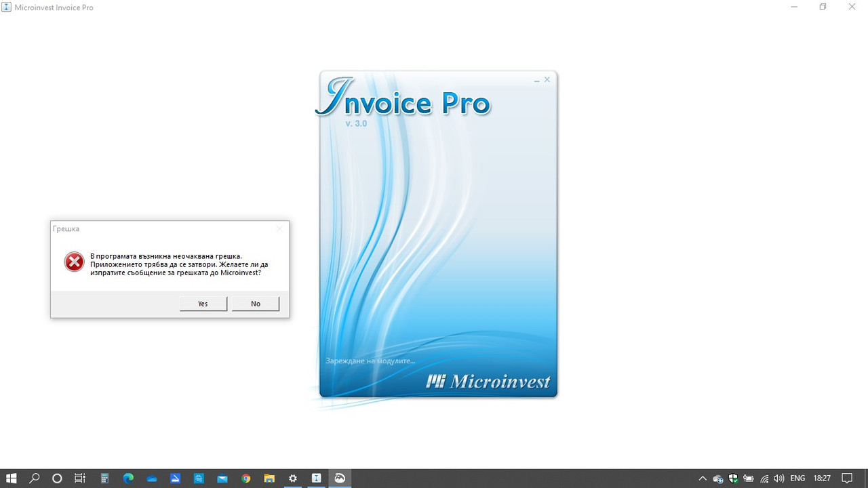Image resolution: width=868 pixels, height=488 pixels.
Task: Click Yes to send the error report
Action: click(203, 304)
